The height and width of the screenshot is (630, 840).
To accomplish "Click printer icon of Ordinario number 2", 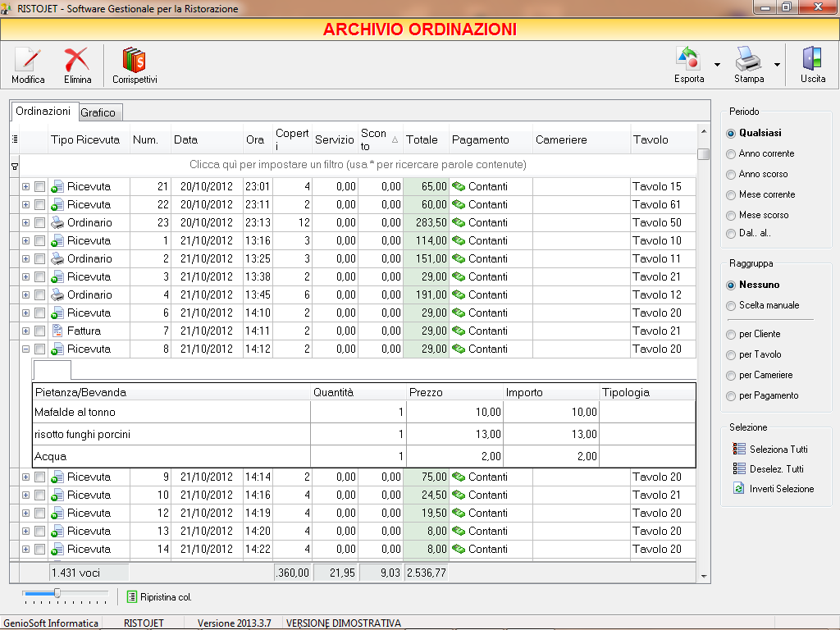I will click(x=57, y=258).
